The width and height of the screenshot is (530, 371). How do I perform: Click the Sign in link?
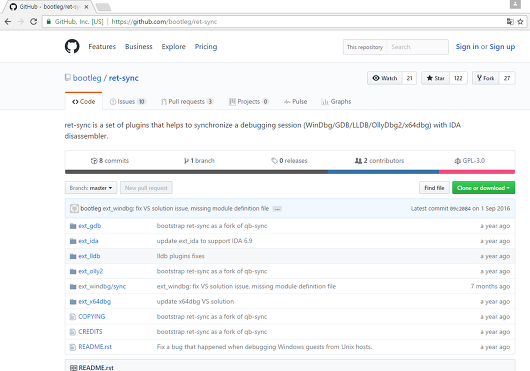point(467,47)
